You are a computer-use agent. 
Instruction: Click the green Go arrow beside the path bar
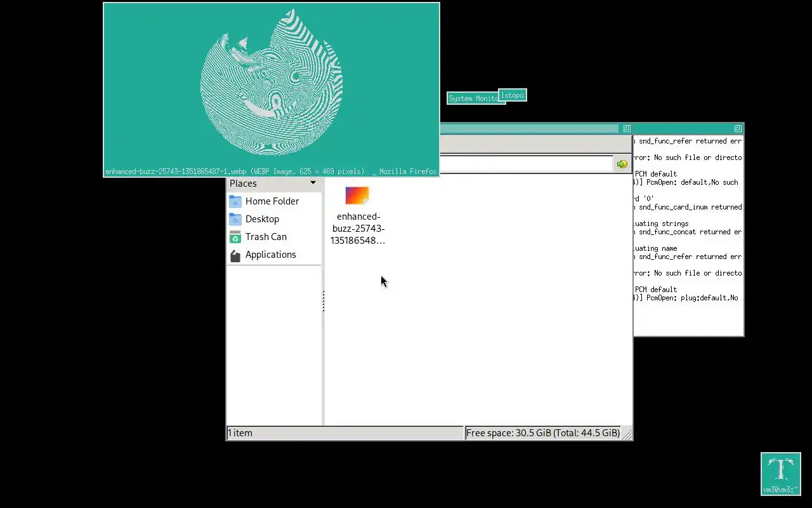pos(622,164)
